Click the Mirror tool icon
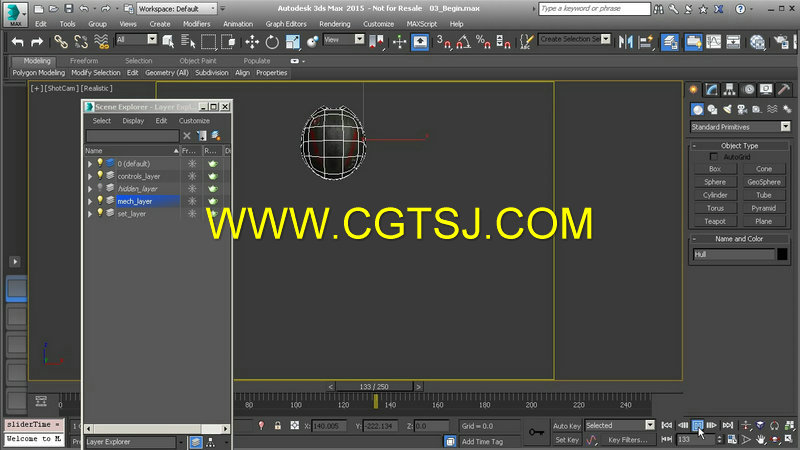This screenshot has height=450, width=800. pyautogui.click(x=625, y=42)
